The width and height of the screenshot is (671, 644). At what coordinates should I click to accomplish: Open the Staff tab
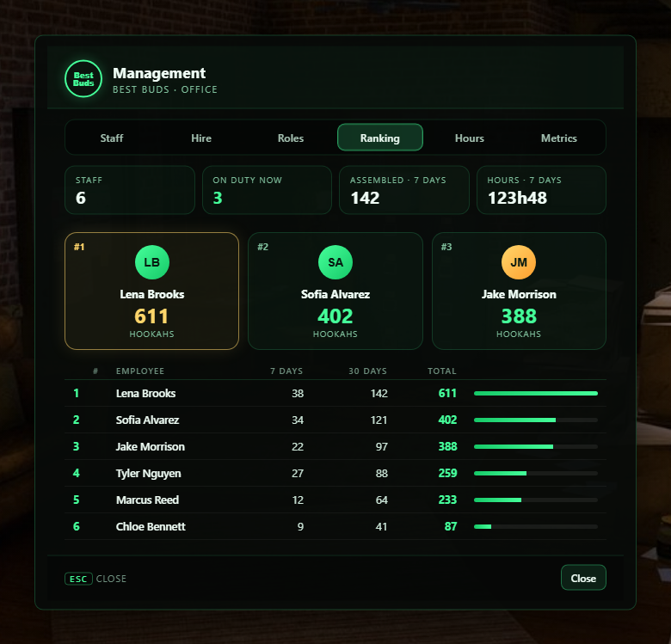tap(112, 138)
